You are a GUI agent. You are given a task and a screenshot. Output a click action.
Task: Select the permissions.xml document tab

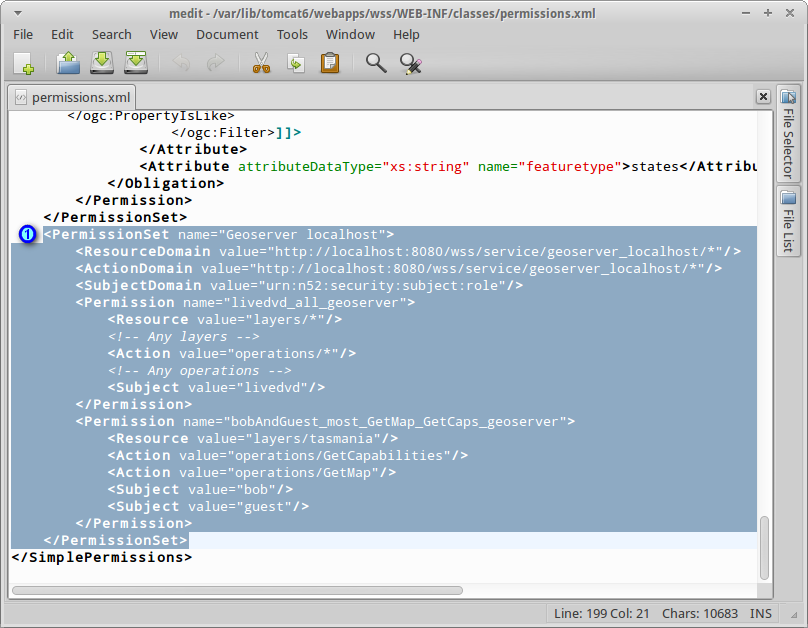pyautogui.click(x=72, y=97)
